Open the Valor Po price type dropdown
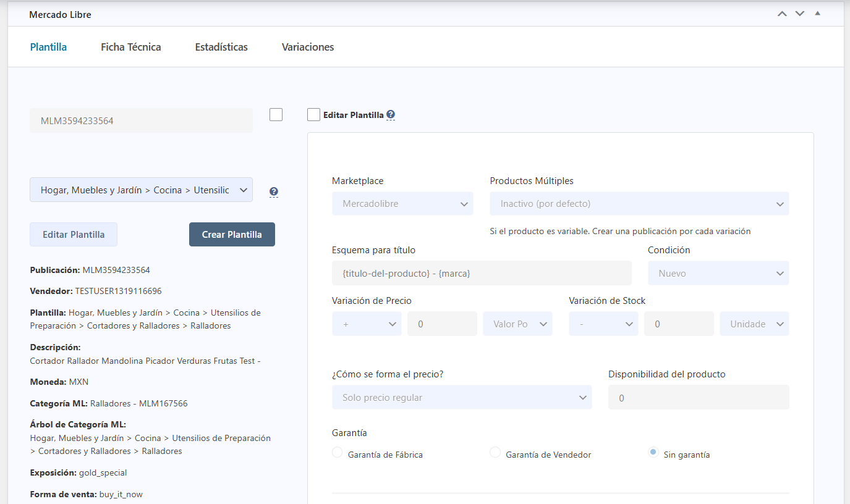Viewport: 850px width, 504px height. coord(517,324)
